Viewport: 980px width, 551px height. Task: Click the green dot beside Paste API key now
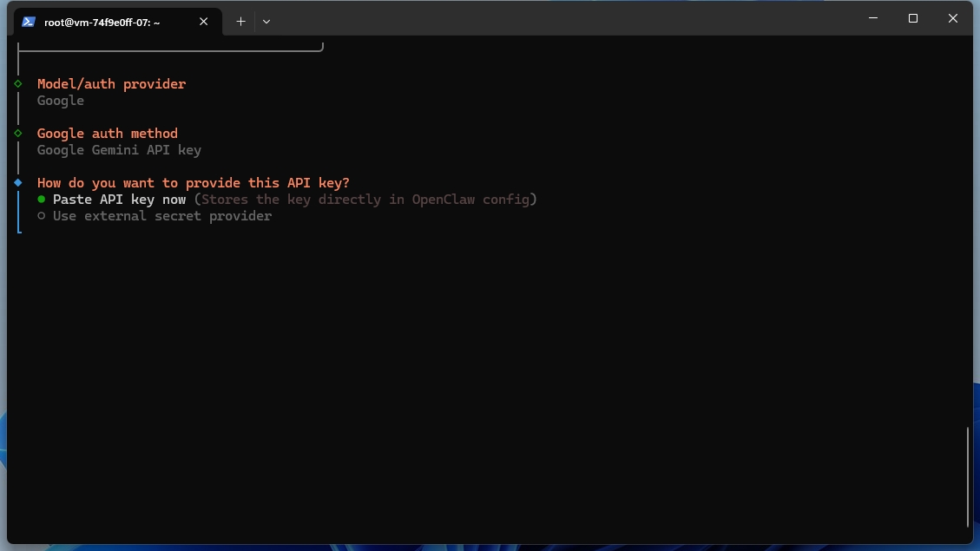point(40,199)
